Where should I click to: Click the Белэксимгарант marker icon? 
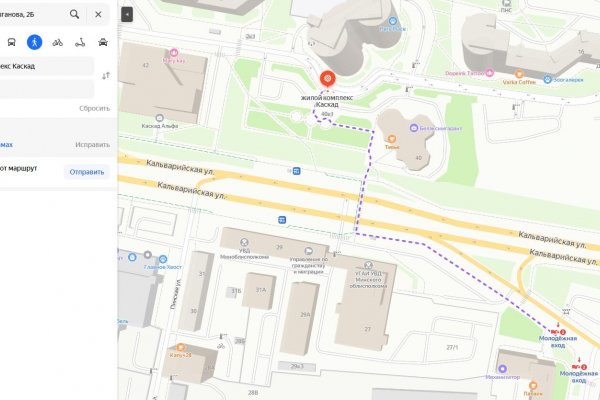[x=414, y=128]
